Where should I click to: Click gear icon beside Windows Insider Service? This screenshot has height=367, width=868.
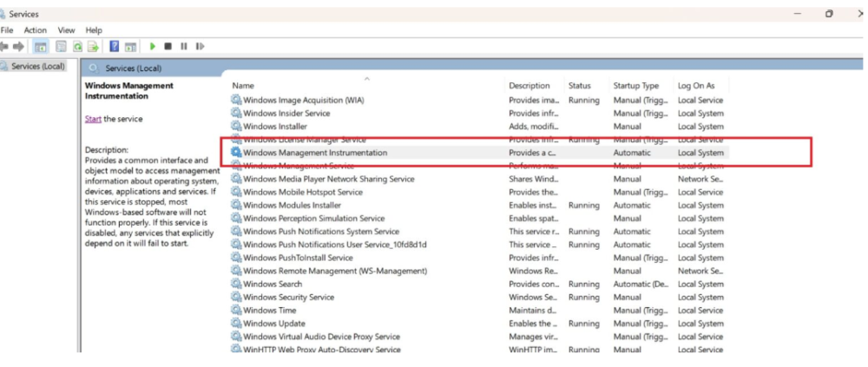pyautogui.click(x=236, y=114)
